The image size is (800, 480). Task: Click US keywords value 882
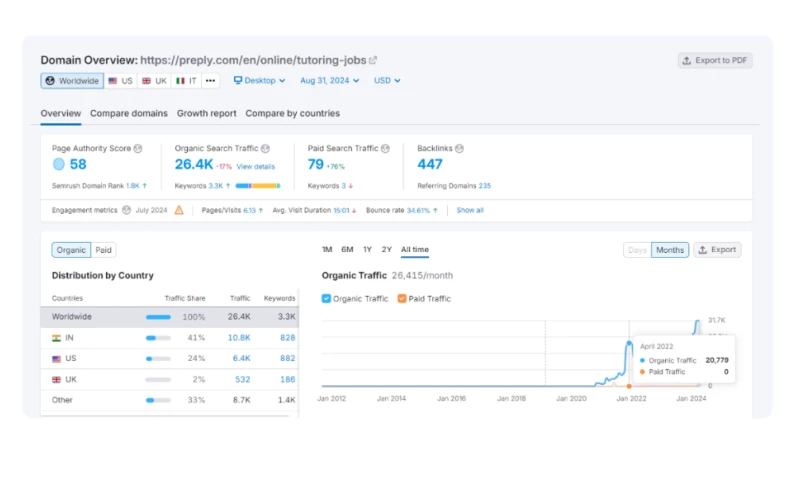click(288, 359)
